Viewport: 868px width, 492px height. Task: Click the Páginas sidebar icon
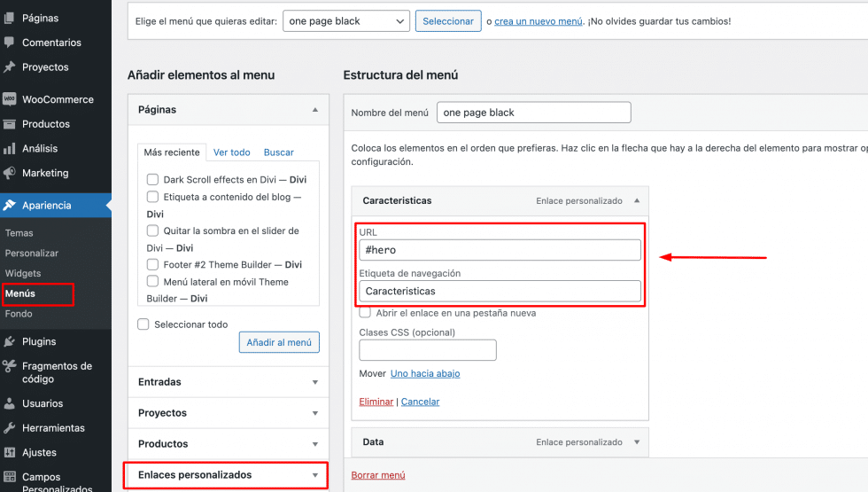point(10,18)
